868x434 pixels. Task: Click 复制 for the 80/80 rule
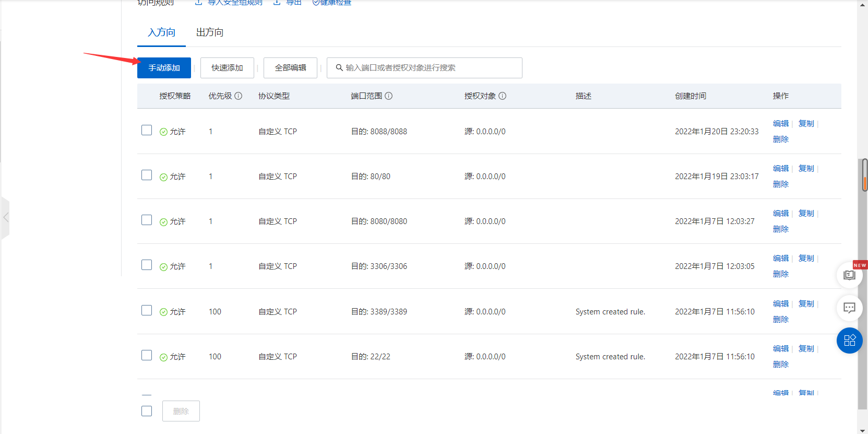pos(806,169)
